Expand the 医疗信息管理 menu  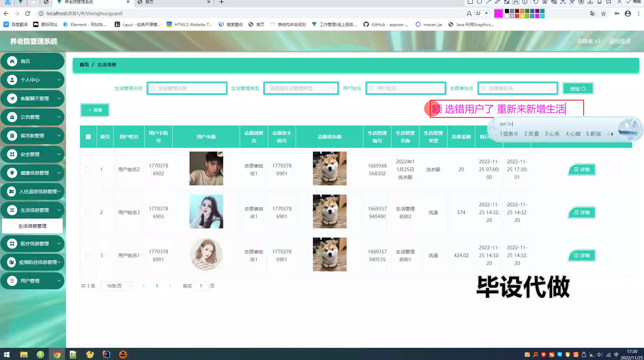(59, 243)
